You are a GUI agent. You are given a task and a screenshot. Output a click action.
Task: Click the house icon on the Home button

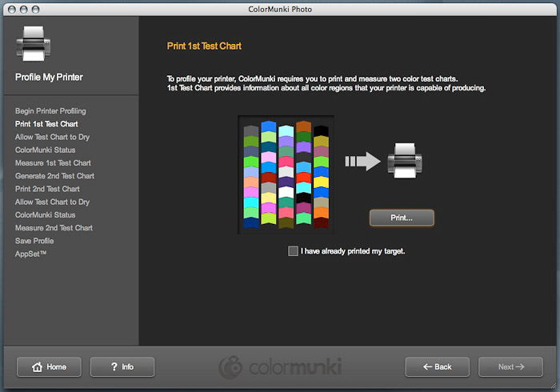[x=37, y=367]
